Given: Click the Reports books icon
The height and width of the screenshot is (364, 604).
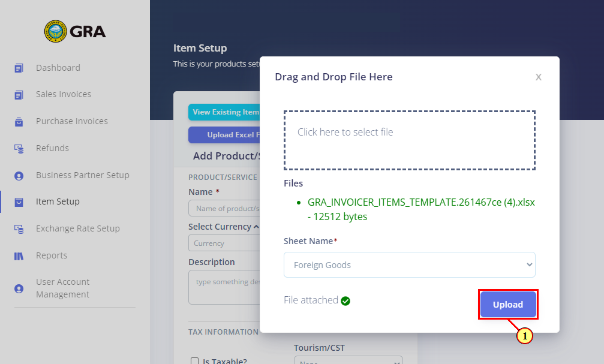Looking at the screenshot, I should (19, 256).
